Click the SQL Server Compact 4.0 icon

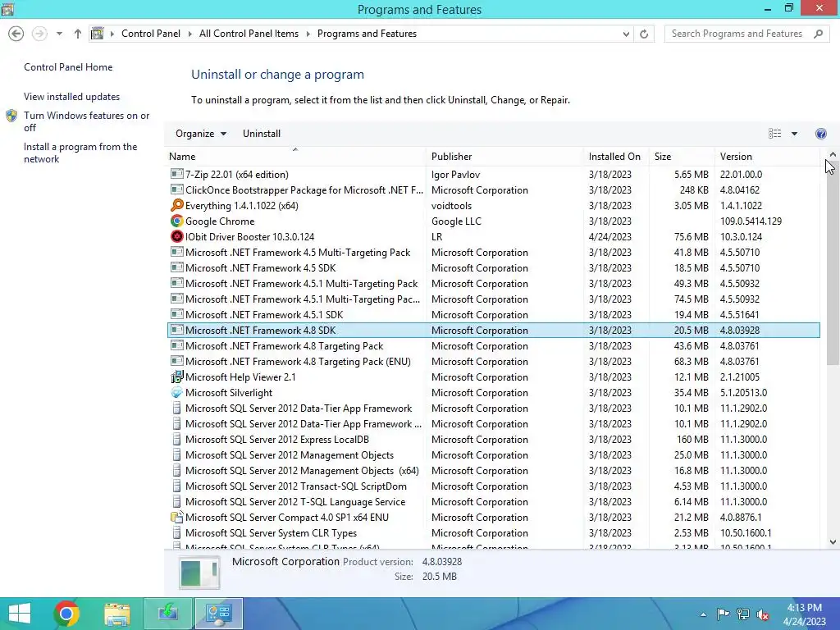[x=176, y=517]
